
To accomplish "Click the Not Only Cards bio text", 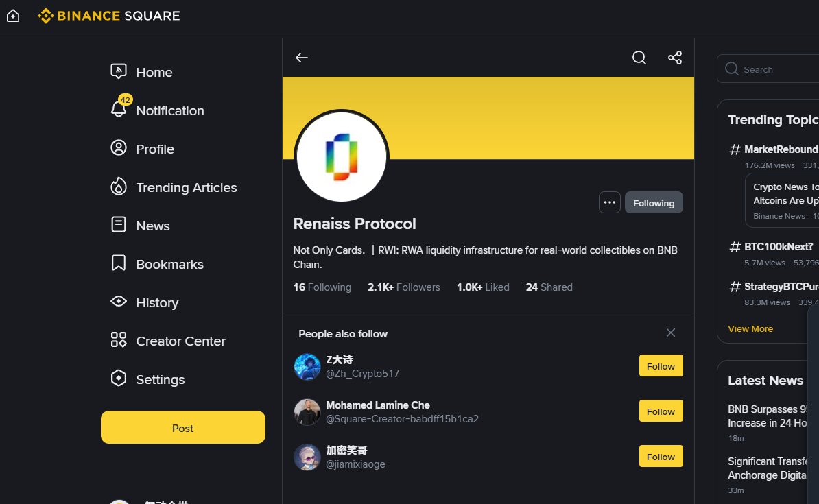I will [x=485, y=257].
